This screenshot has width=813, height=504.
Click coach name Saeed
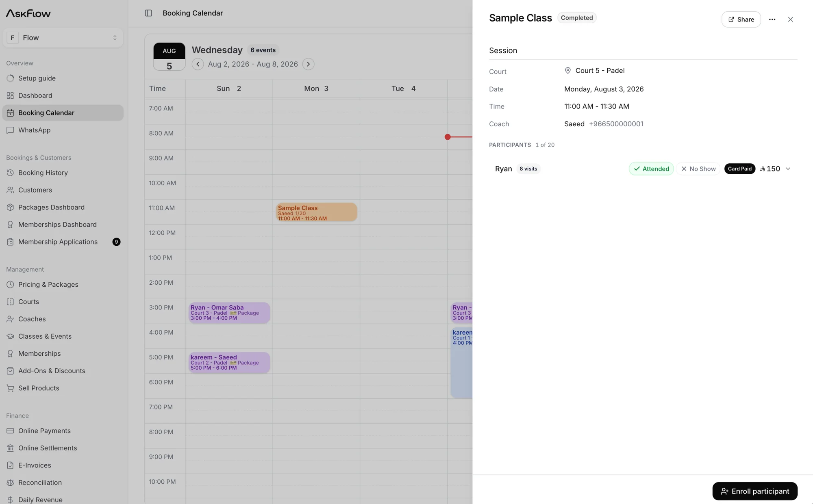[x=574, y=124]
